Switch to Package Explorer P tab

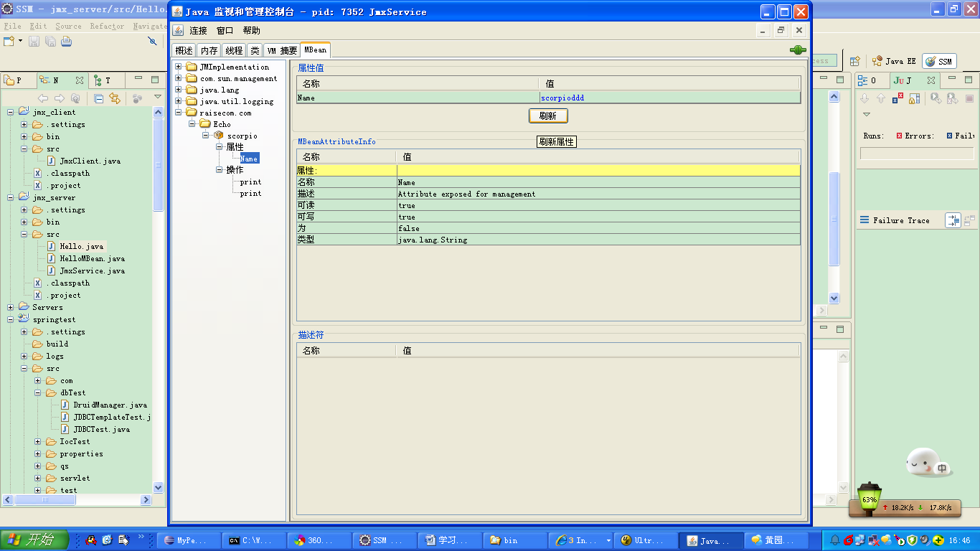[12, 80]
